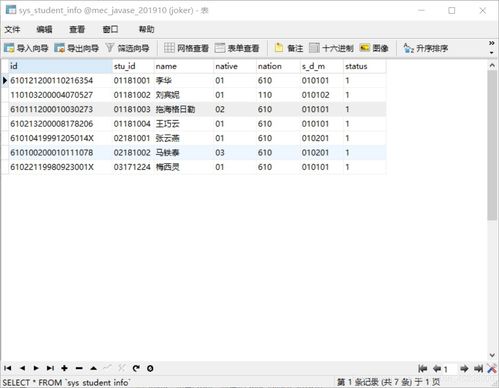Screen dimensions: 499x388
Task: Open the 帮助 menu
Action: (x=146, y=30)
